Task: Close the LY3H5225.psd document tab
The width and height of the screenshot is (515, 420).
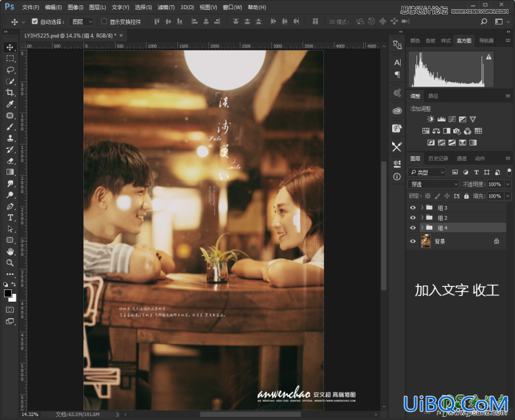Action: click(x=121, y=35)
